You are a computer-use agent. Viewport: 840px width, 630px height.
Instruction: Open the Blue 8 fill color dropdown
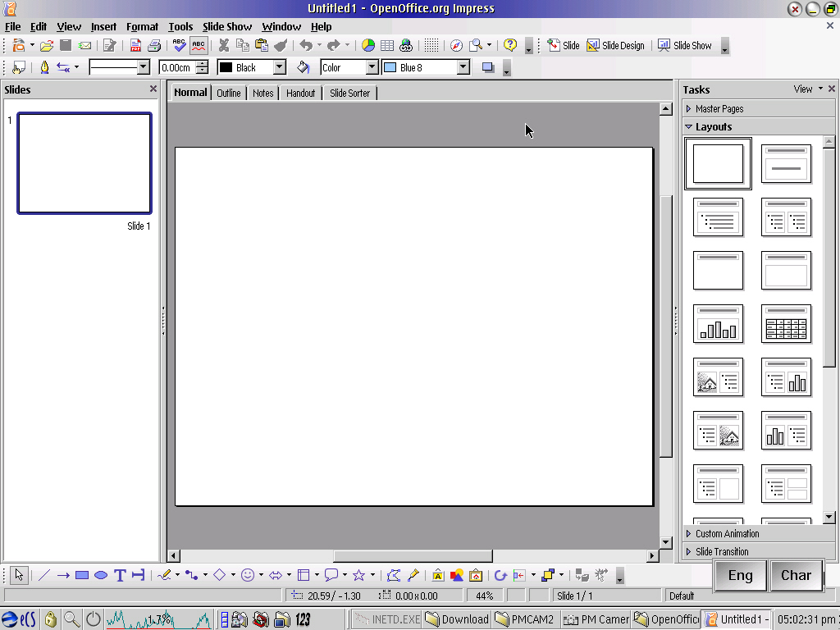[x=463, y=67]
